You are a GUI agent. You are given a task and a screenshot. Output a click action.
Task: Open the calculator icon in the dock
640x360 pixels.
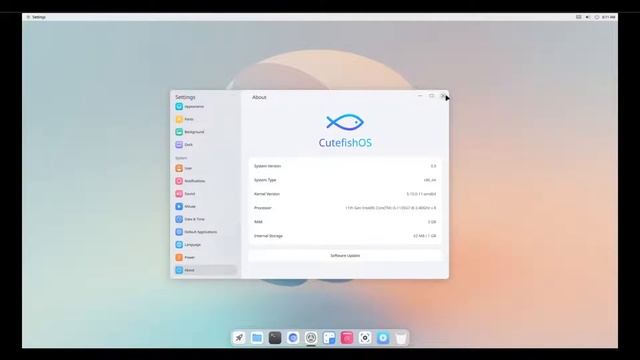pyautogui.click(x=329, y=338)
